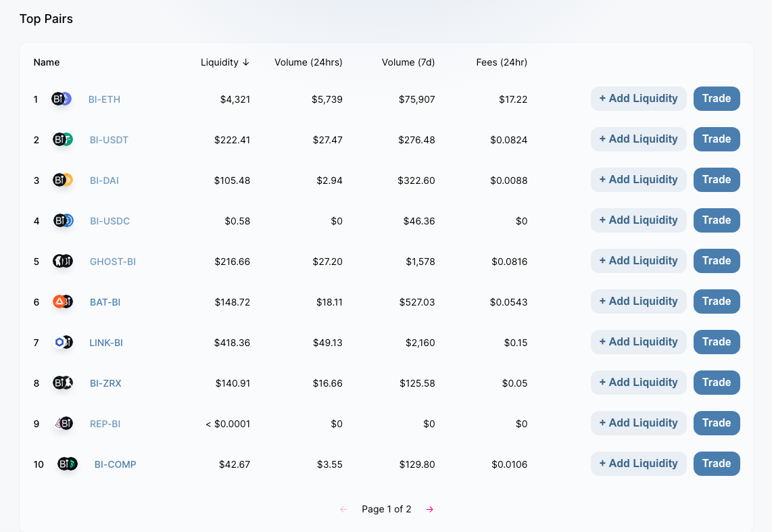Trade the BI-DAI pair
Image resolution: width=772 pixels, height=532 pixels.
click(717, 180)
